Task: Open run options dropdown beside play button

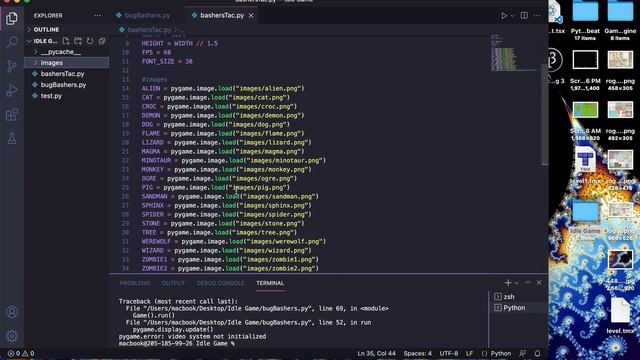Action: [513, 16]
